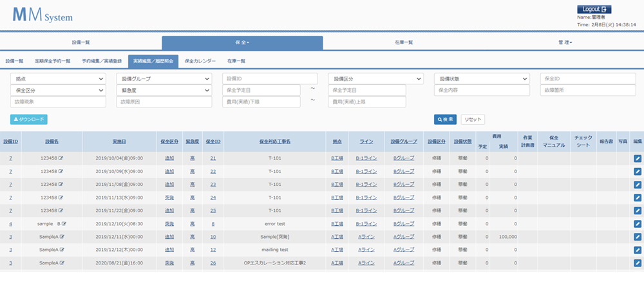The width and height of the screenshot is (644, 296).
Task: Open the edit pencil for the error test row
Action: 637,224
